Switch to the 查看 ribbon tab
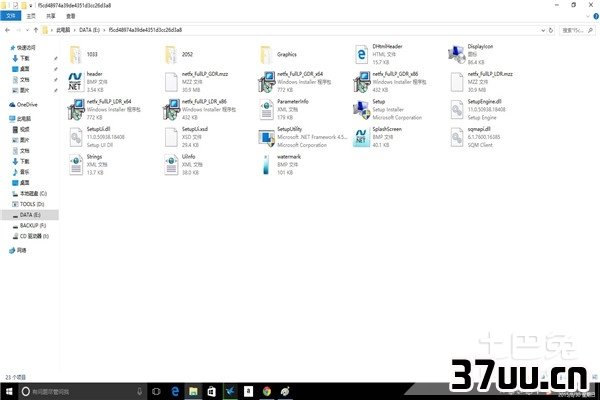Image resolution: width=600 pixels, height=400 pixels. pyautogui.click(x=71, y=16)
